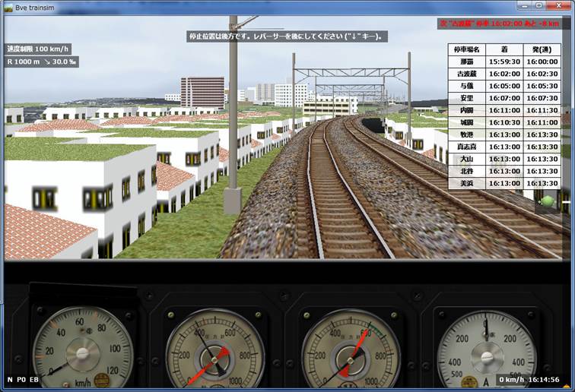Image resolution: width=575 pixels, height=392 pixels.
Task: Click the R 1000 m gradient info label
Action: 42,62
